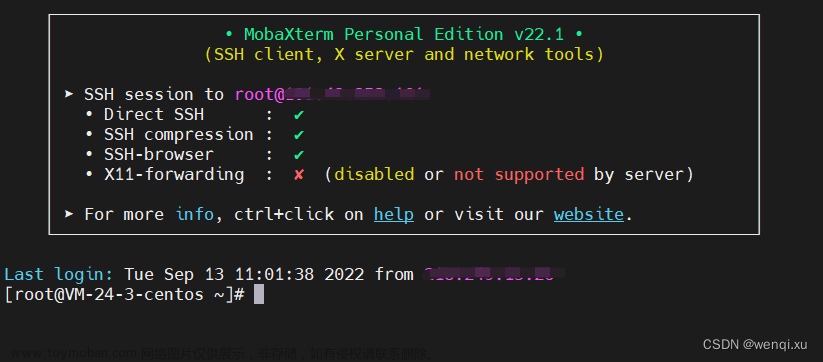Visit the underlined website link

[588, 215]
